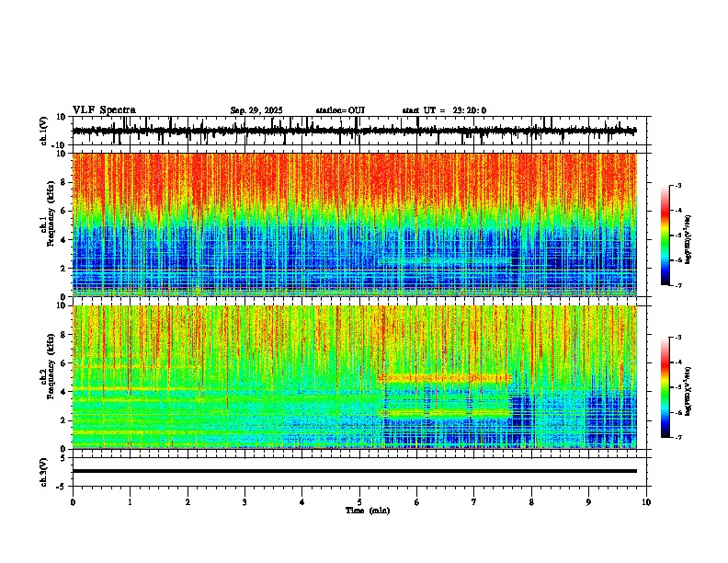Click time axis tick label "3"
This screenshot has height=563, width=728.
(x=245, y=502)
